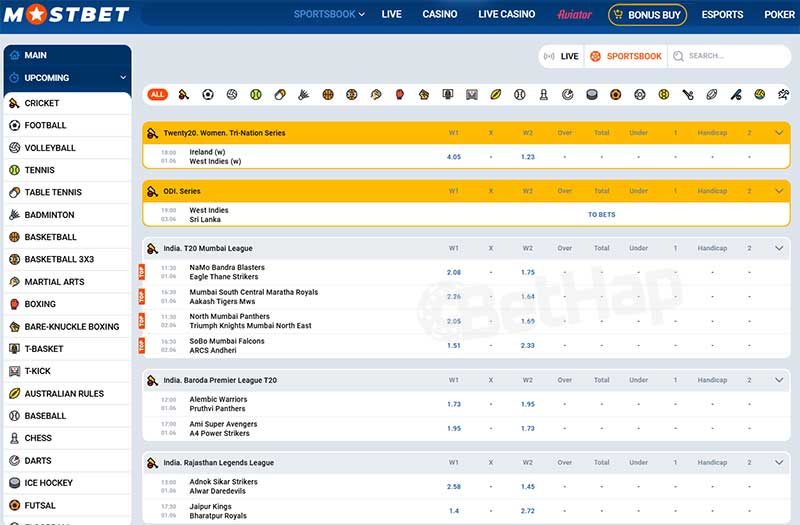Screen dimensions: 800x525
Task: Open POKER in the top navigation
Action: (x=779, y=14)
